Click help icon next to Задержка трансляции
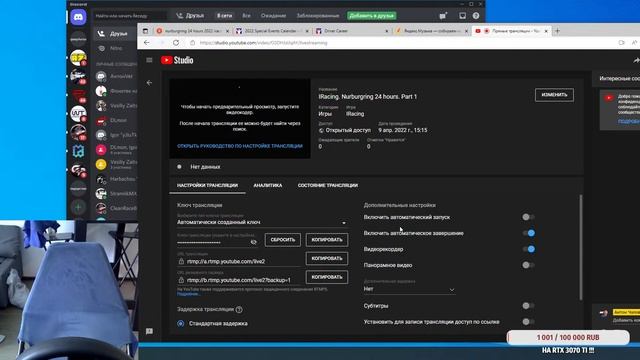The image size is (640, 360). pyautogui.click(x=239, y=309)
